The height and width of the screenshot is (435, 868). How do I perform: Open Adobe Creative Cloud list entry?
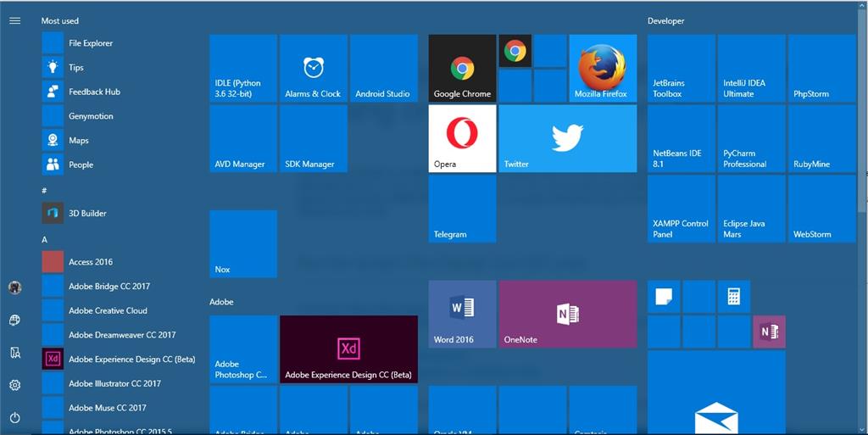tap(120, 310)
